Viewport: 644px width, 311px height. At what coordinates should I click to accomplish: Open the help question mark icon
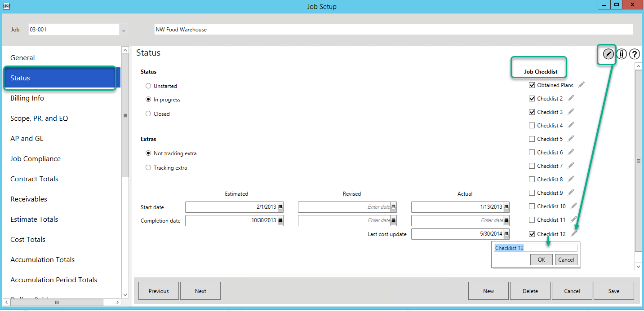(634, 54)
